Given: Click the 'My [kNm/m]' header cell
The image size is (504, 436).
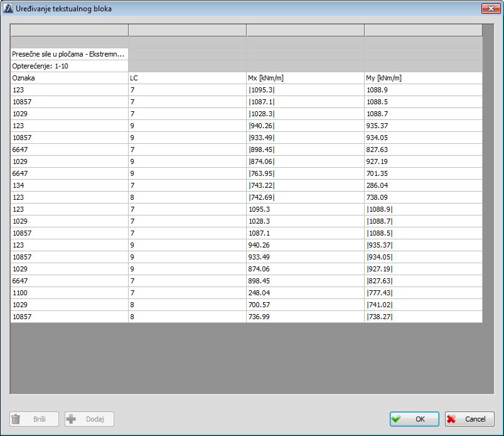Looking at the screenshot, I should point(423,78).
